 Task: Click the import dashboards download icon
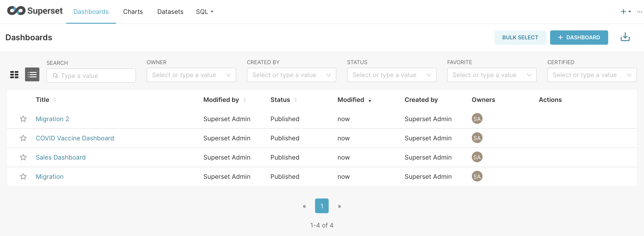point(625,37)
